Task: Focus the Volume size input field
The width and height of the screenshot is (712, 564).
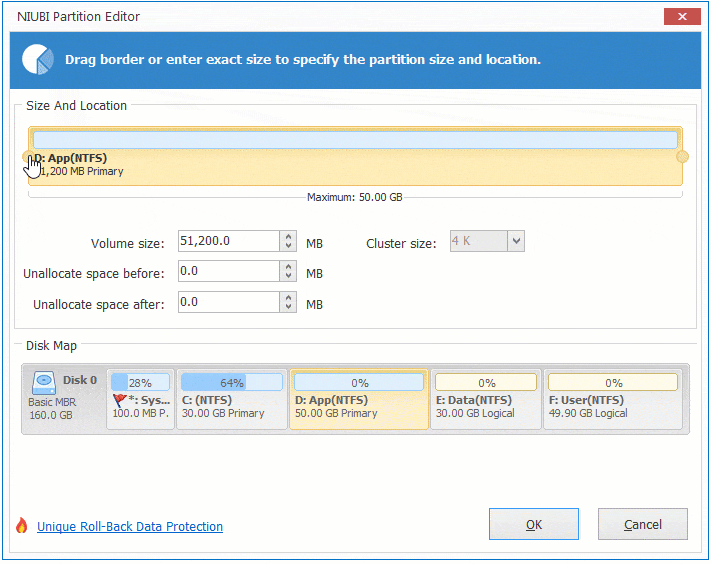Action: (229, 241)
